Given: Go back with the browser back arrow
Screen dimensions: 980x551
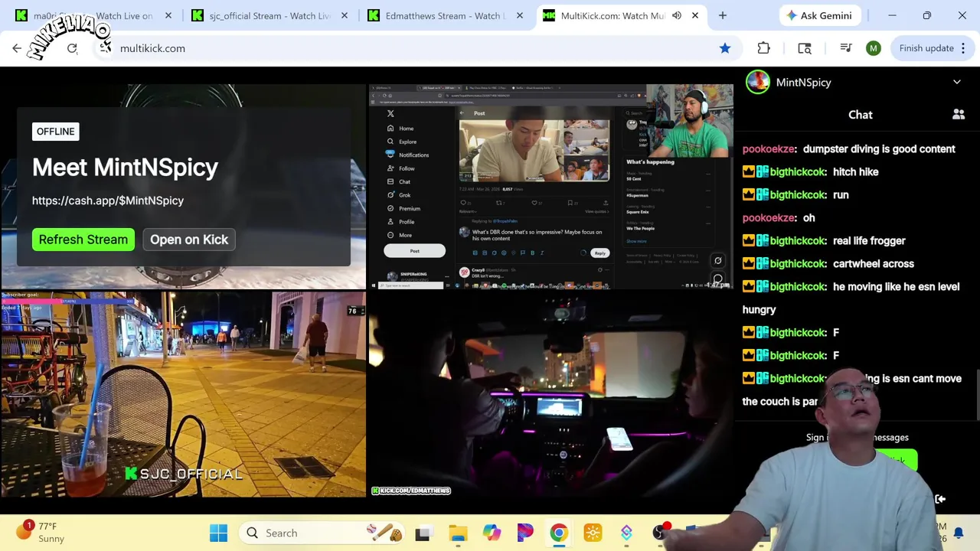Looking at the screenshot, I should click(17, 48).
